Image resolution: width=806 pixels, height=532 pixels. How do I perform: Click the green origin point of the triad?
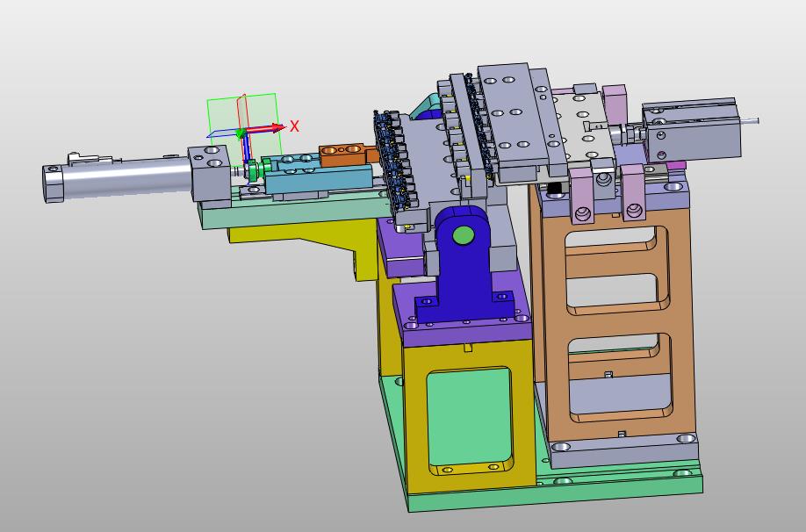click(240, 133)
